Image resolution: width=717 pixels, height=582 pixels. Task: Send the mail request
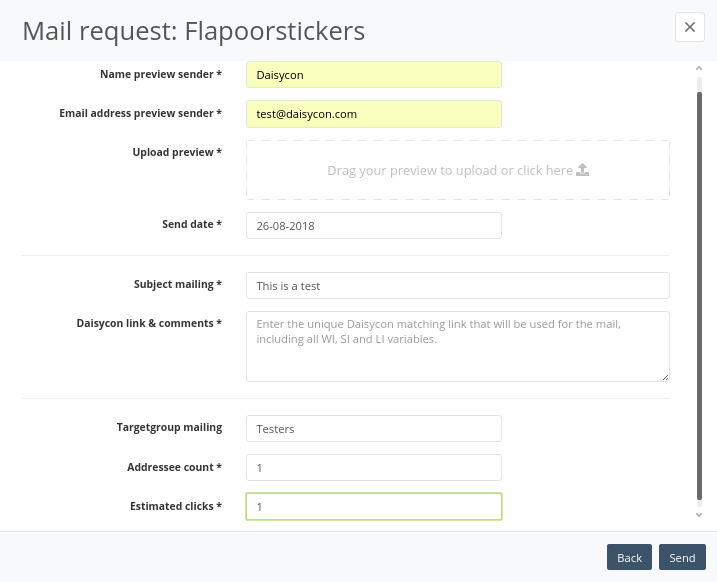(x=682, y=557)
